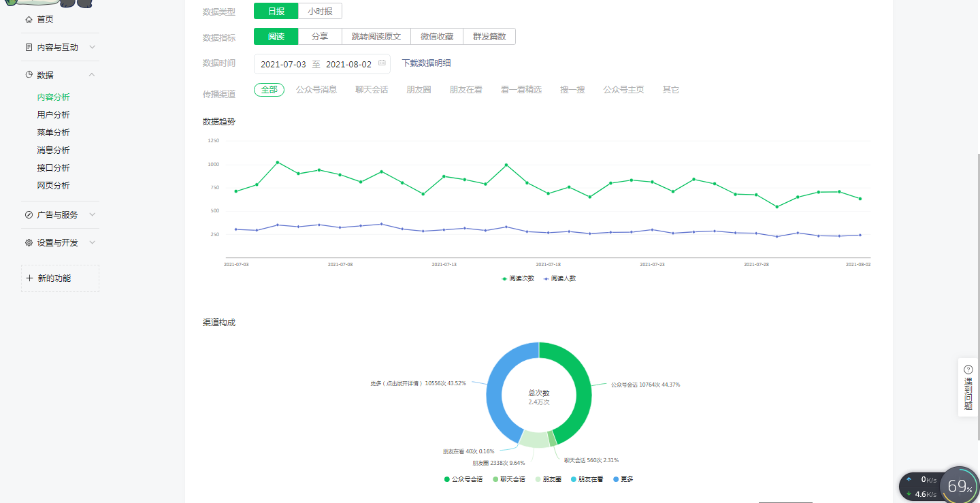Click the 数据 pie chart icon

coord(29,75)
